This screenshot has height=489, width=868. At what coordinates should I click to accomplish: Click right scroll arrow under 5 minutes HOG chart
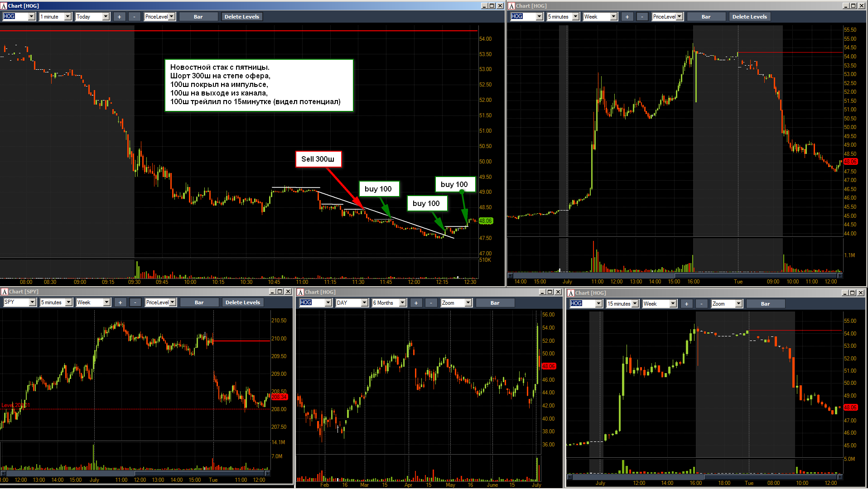[x=839, y=275]
